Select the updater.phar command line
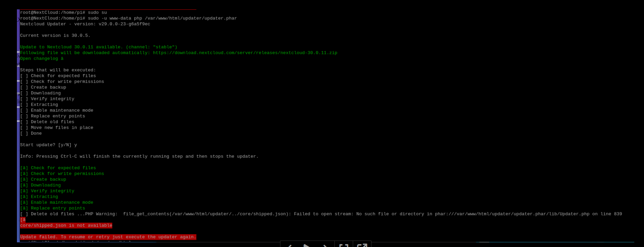 [129, 18]
